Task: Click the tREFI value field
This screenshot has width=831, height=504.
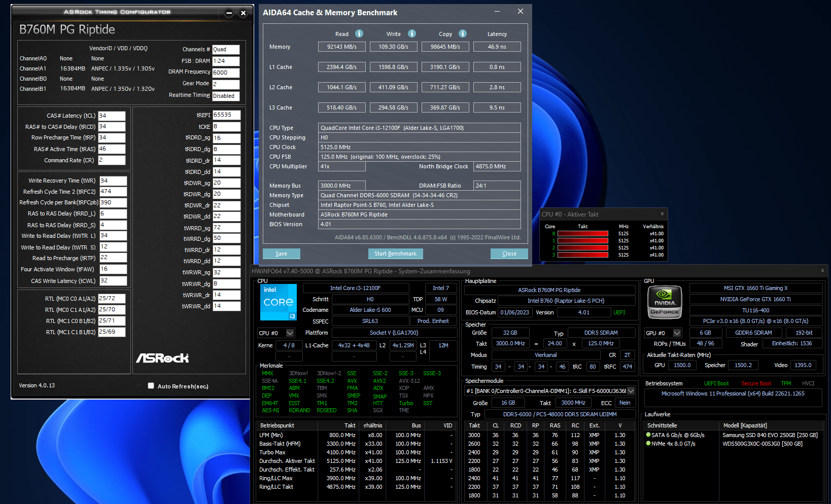Action: pos(226,115)
